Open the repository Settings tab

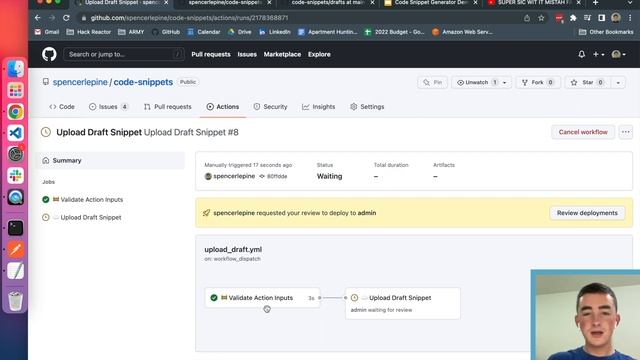367,107
